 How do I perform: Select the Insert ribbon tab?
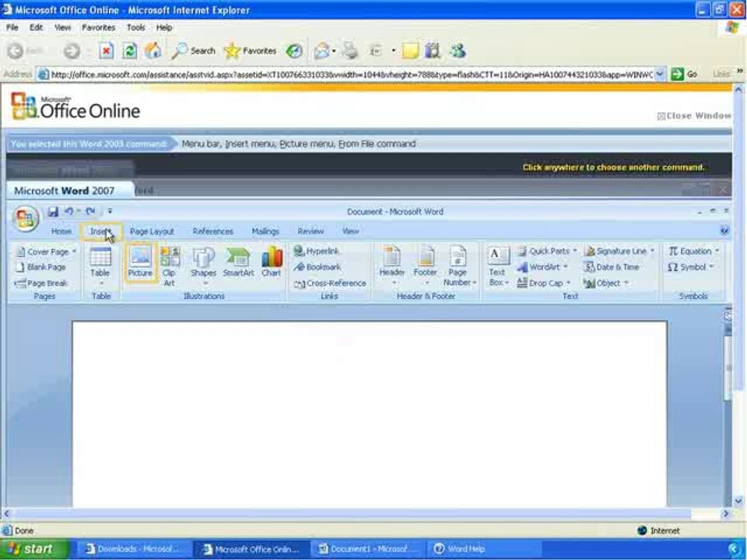point(101,232)
